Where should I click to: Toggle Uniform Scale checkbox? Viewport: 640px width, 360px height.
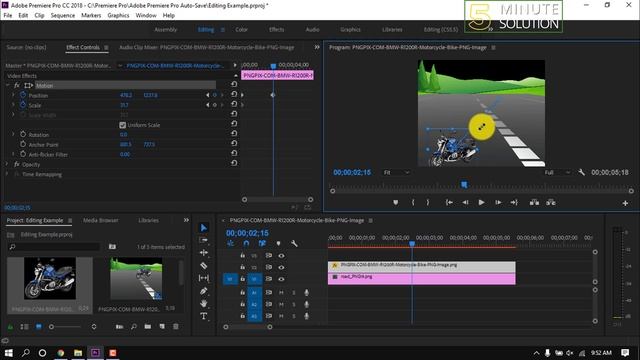(x=122, y=125)
